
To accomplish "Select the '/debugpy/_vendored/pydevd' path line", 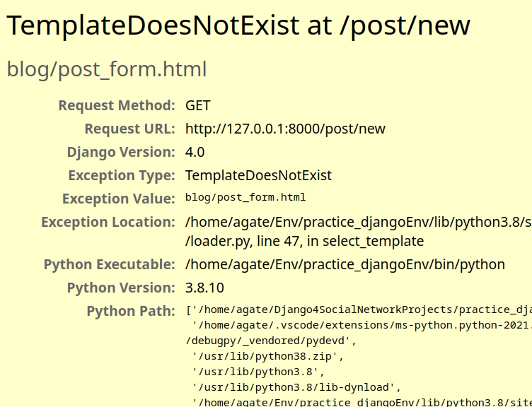I will tap(271, 341).
